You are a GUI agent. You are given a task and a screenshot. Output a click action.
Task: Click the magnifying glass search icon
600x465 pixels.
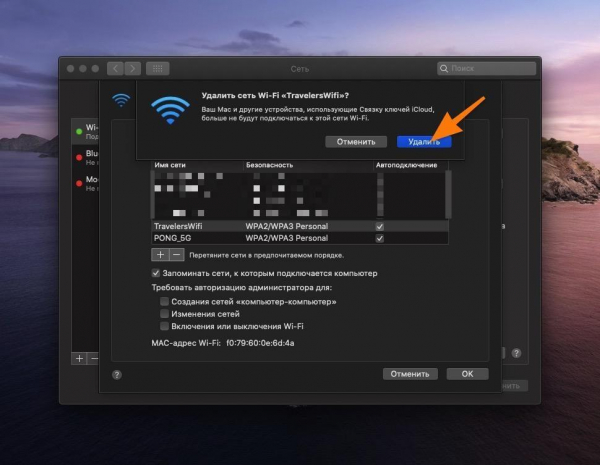coord(444,69)
